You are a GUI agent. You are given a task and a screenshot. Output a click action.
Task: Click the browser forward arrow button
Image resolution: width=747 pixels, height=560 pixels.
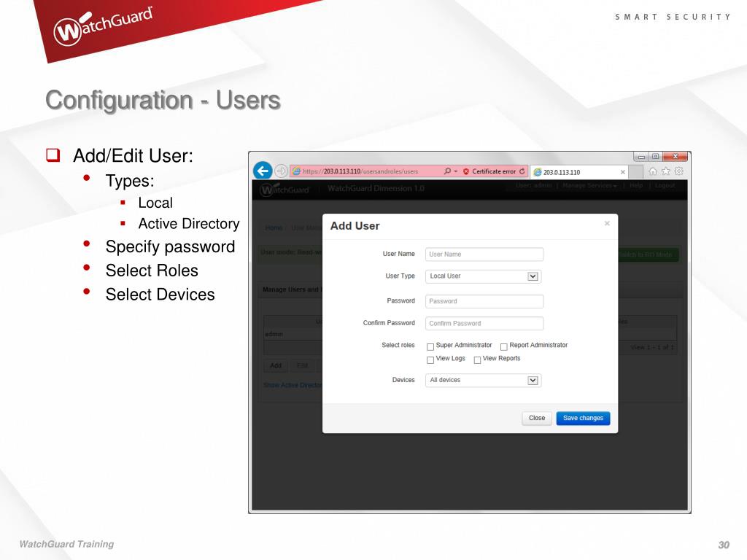point(281,171)
